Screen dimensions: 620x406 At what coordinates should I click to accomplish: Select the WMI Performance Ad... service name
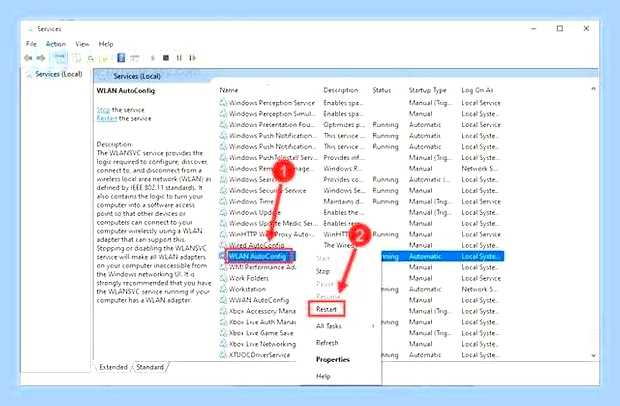(262, 267)
